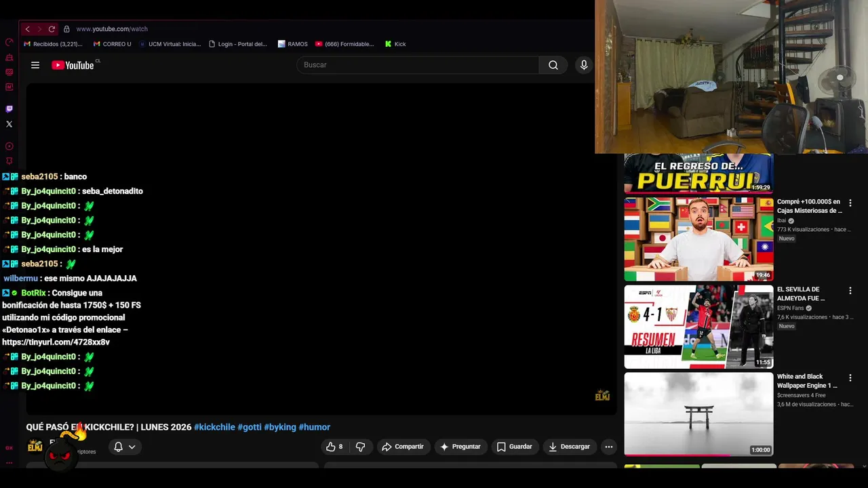Image resolution: width=868 pixels, height=488 pixels.
Task: Open options menu for Ibai video
Action: pos(850,203)
